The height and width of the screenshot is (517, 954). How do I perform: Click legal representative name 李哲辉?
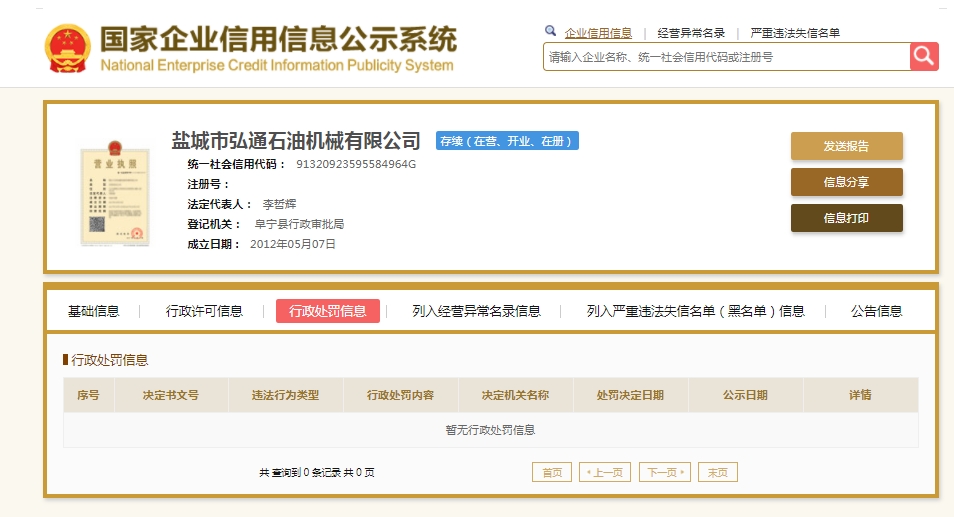coord(279,204)
